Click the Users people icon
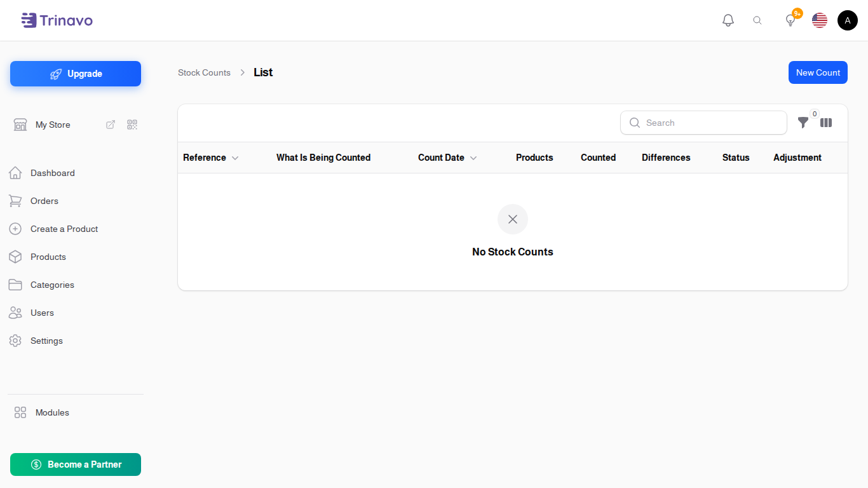This screenshot has width=868, height=488. point(15,313)
